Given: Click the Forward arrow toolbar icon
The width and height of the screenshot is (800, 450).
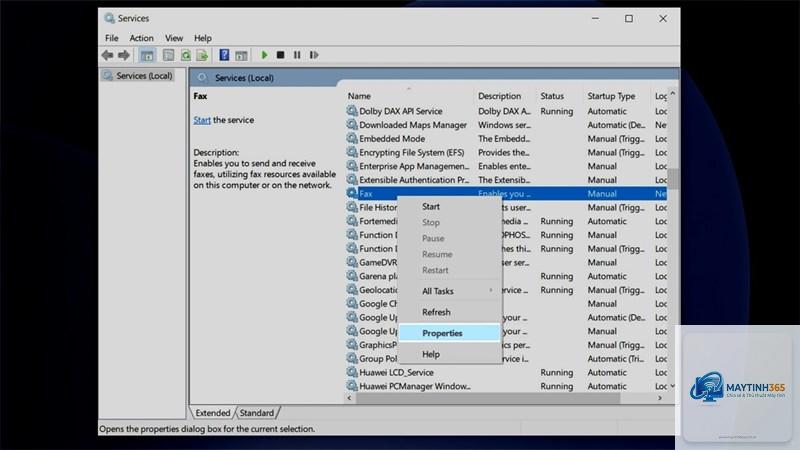Looking at the screenshot, I should (x=123, y=55).
